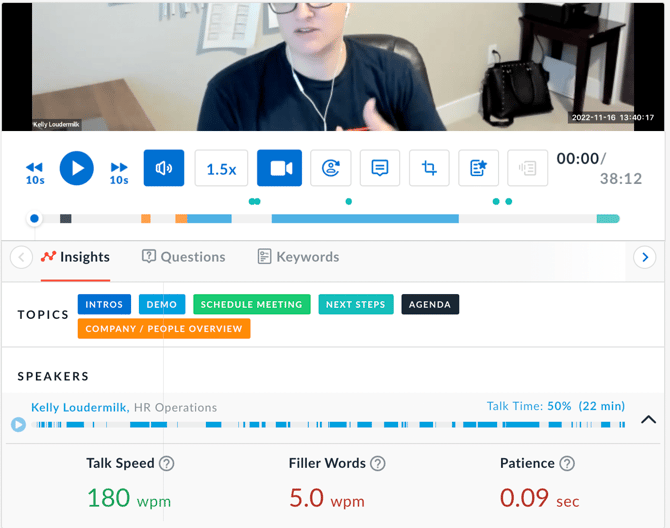This screenshot has width=670, height=528.
Task: Rewind the recording 10 seconds
Action: 35,172
